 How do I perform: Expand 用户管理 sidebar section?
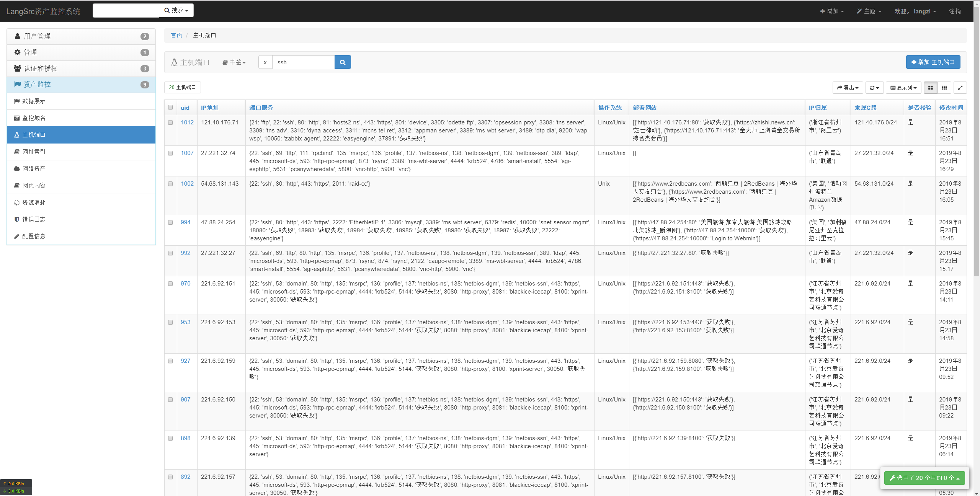(37, 36)
